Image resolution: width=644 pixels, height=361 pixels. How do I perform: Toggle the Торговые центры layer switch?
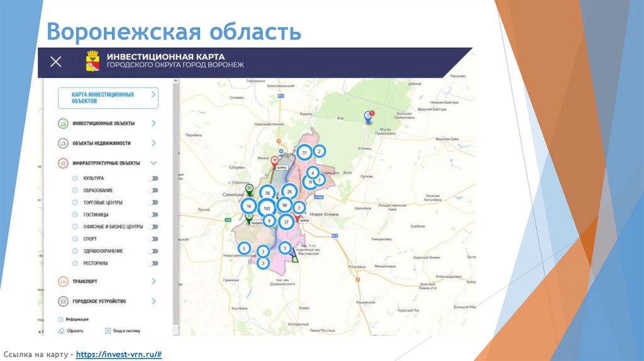153,203
